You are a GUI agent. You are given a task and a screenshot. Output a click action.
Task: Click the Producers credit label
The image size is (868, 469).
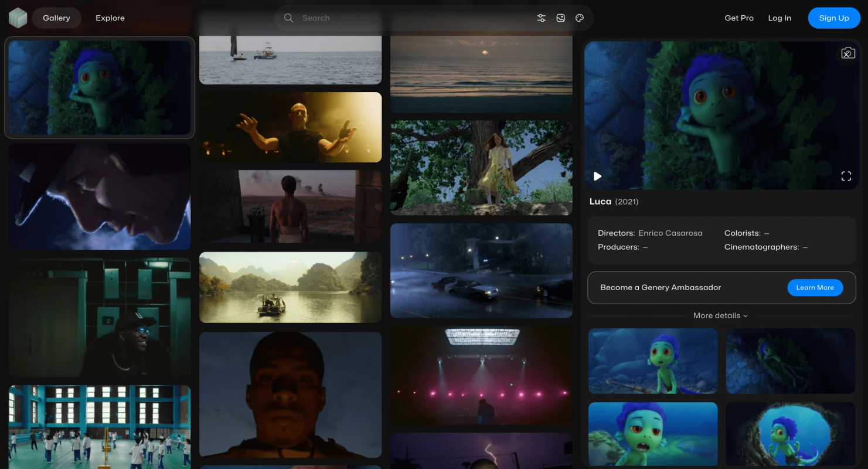618,247
